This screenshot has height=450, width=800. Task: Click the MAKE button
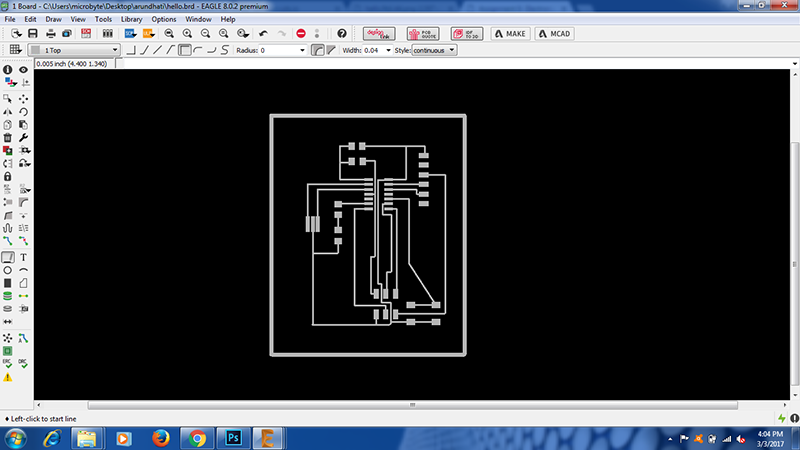(510, 34)
